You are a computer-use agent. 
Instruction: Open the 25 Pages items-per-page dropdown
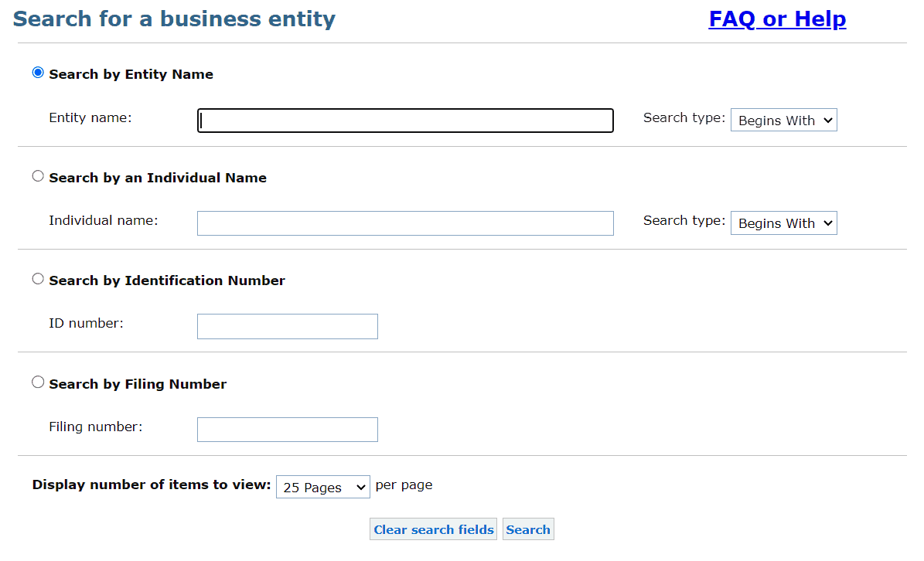pyautogui.click(x=322, y=488)
